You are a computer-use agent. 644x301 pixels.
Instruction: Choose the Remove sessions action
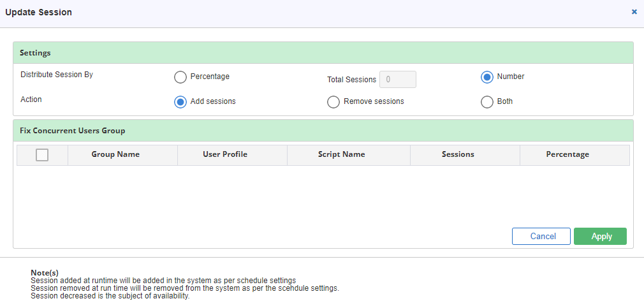pyautogui.click(x=333, y=101)
